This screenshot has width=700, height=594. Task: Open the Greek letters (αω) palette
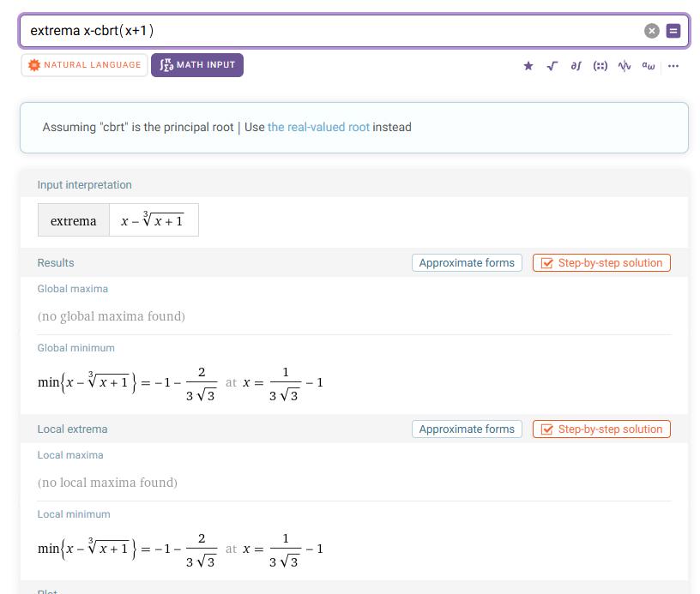pos(649,66)
